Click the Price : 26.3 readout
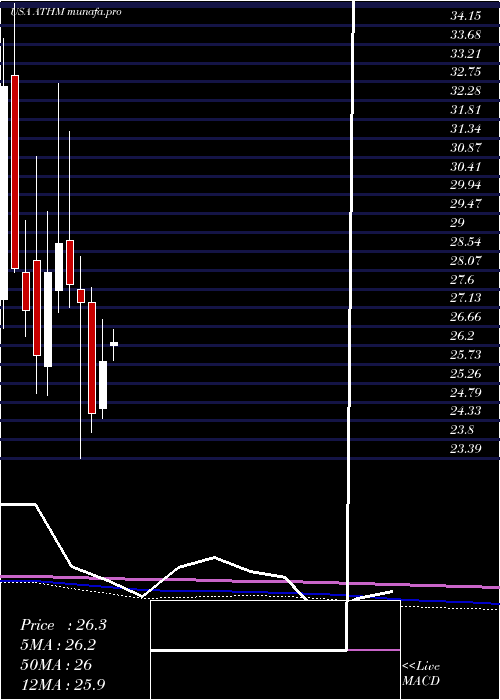The height and width of the screenshot is (700, 500). pos(63,625)
